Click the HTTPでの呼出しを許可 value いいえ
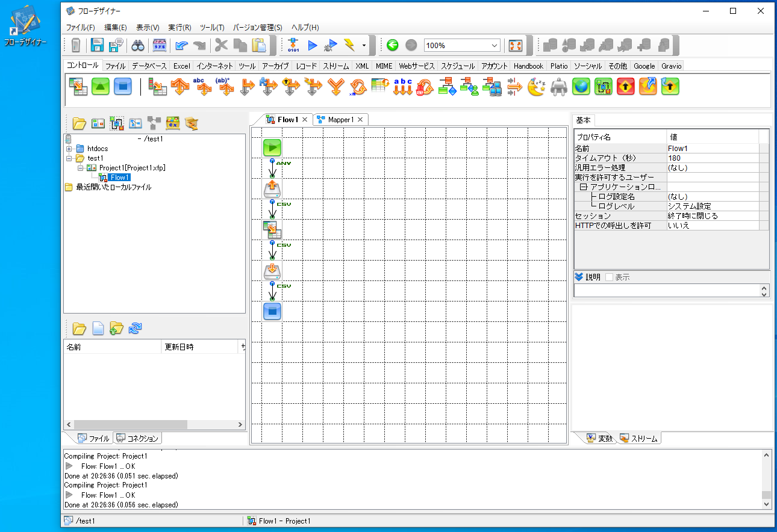The height and width of the screenshot is (532, 777). coord(713,225)
